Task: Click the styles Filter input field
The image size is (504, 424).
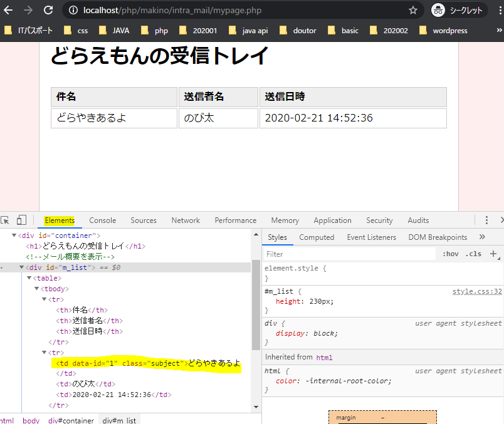Action: (349, 254)
